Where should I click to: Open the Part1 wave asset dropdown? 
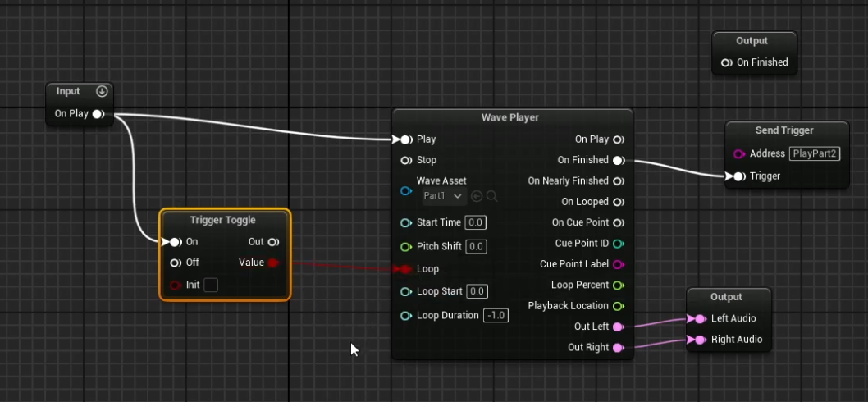click(x=443, y=196)
